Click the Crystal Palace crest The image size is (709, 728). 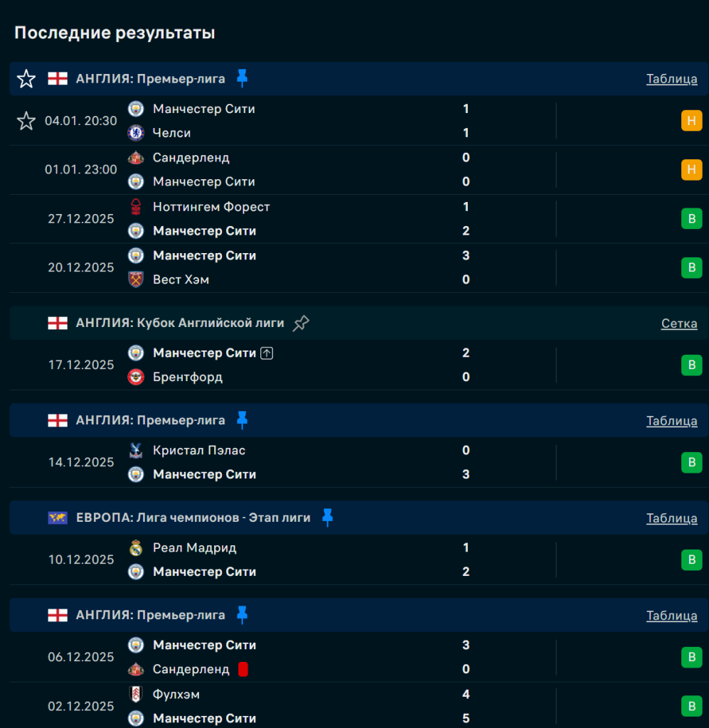click(136, 450)
